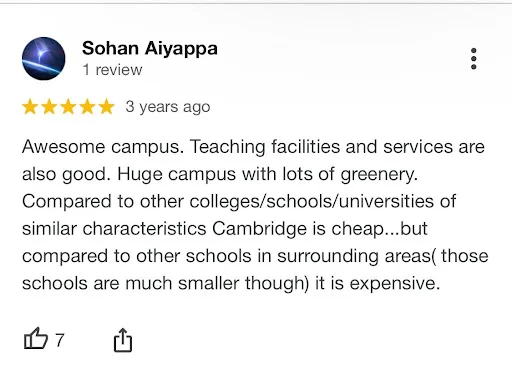
Task: Click the 'Huge campus with lots of greenery' sentence
Action: coord(267,174)
